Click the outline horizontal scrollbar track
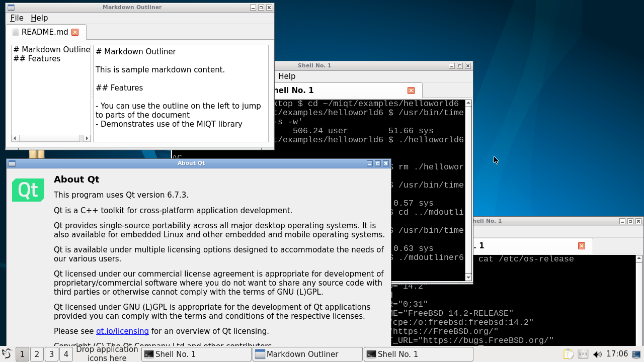This screenshot has height=362, width=644. pyautogui.click(x=51, y=138)
